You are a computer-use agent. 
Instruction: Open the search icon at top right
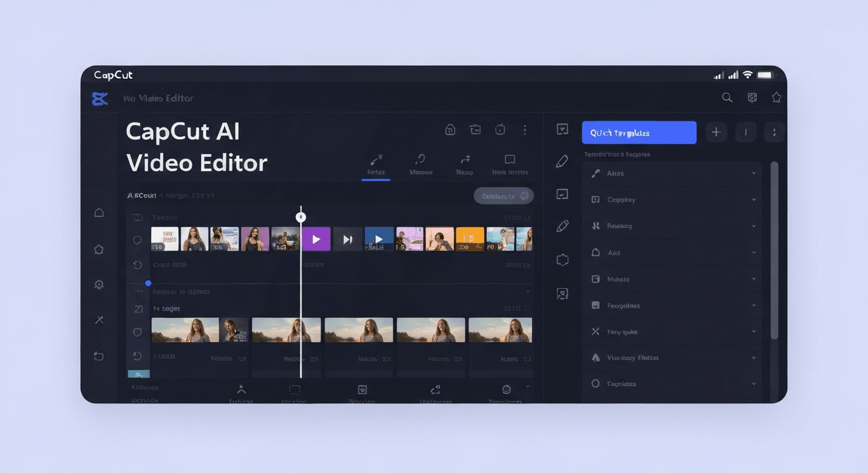click(x=727, y=97)
